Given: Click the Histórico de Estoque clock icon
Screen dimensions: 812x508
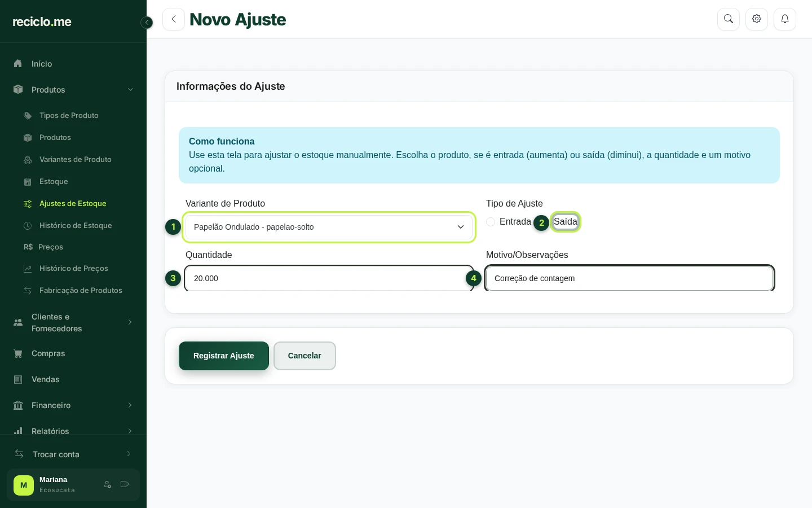Looking at the screenshot, I should pos(28,226).
